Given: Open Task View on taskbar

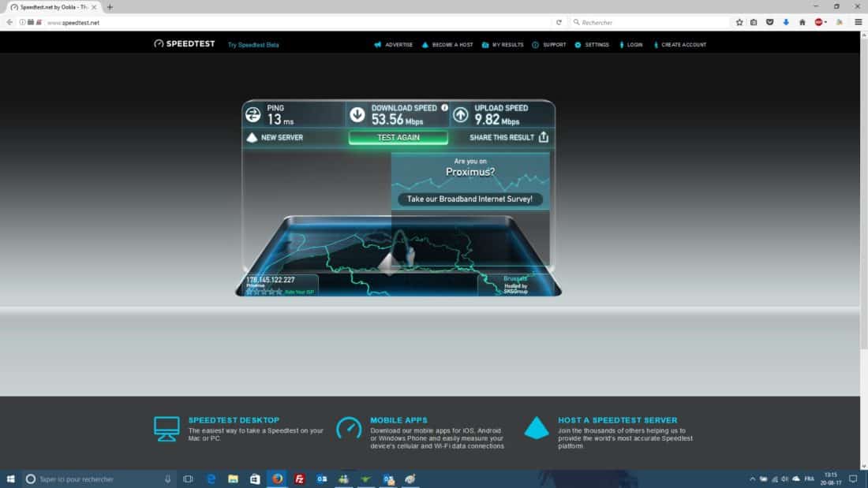Looking at the screenshot, I should click(189, 479).
